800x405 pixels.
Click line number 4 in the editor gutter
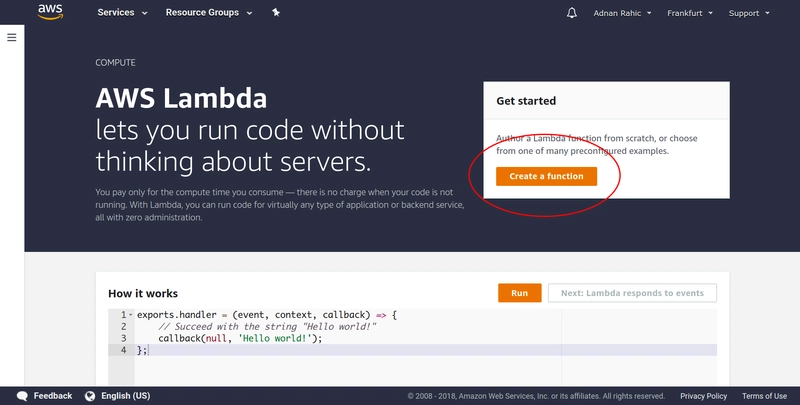pos(123,350)
